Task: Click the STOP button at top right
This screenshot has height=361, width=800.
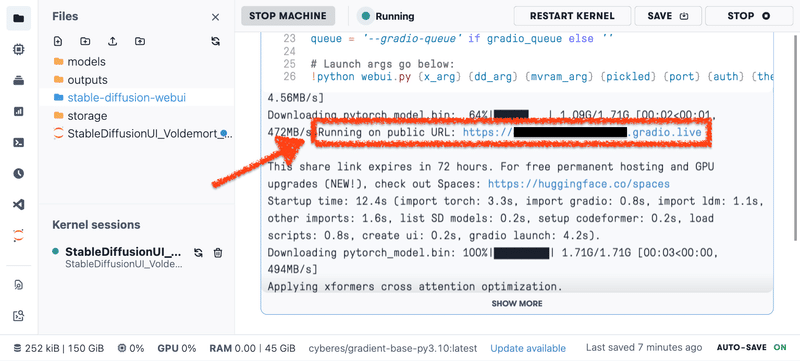Action: tap(748, 16)
